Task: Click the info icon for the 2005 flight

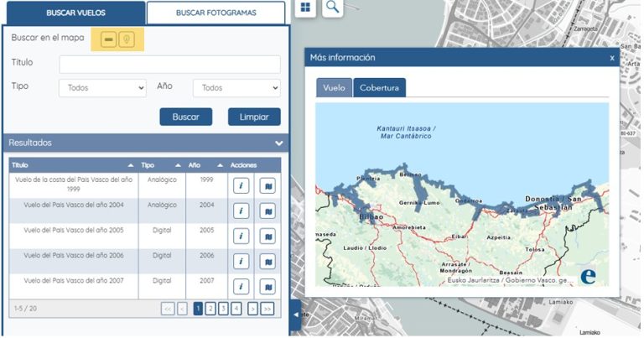Action: coord(241,237)
